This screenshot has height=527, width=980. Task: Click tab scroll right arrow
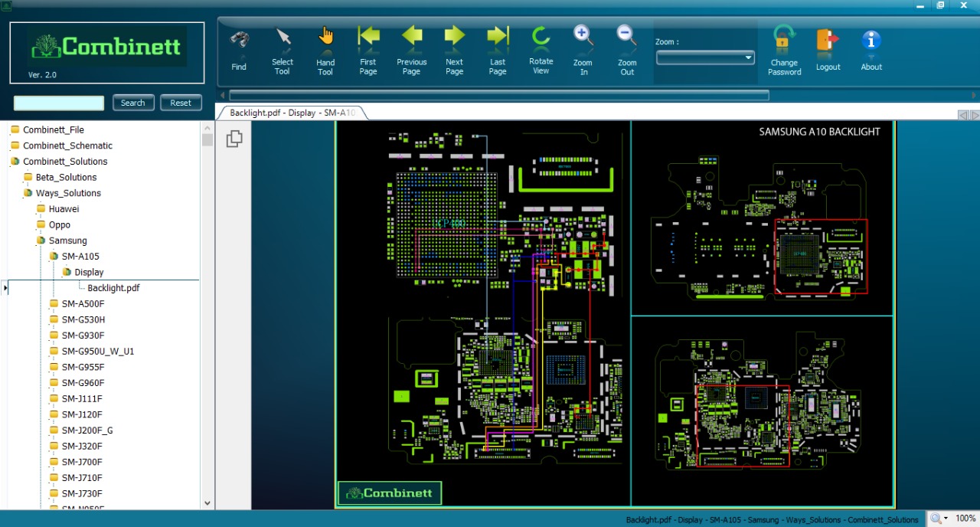975,115
